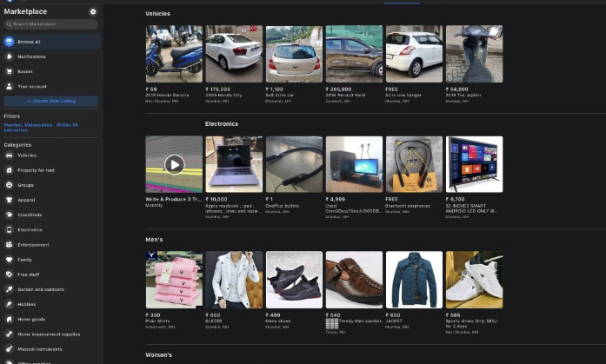Open the Men's section heading
606x364 pixels.
pyautogui.click(x=154, y=240)
